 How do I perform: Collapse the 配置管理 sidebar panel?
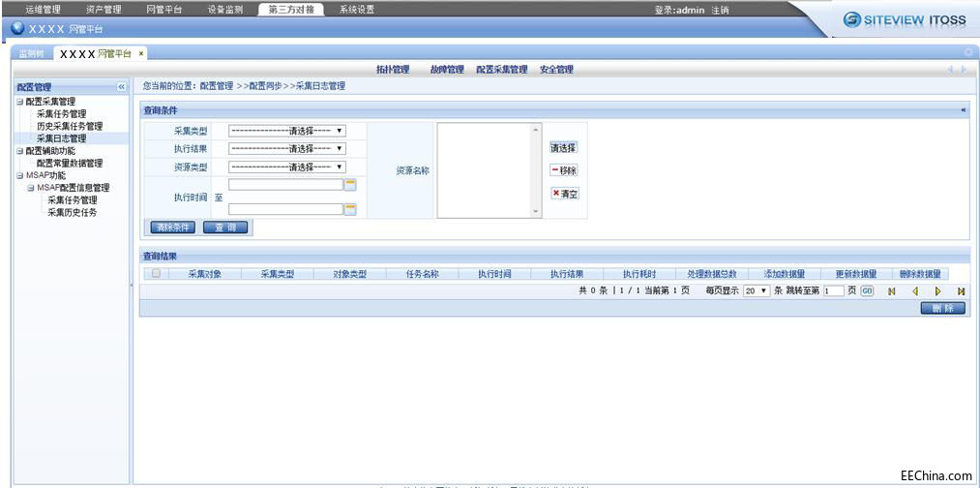(121, 87)
